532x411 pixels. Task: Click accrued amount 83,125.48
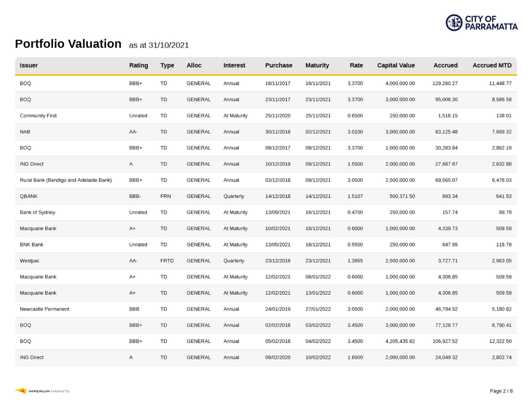446,132
